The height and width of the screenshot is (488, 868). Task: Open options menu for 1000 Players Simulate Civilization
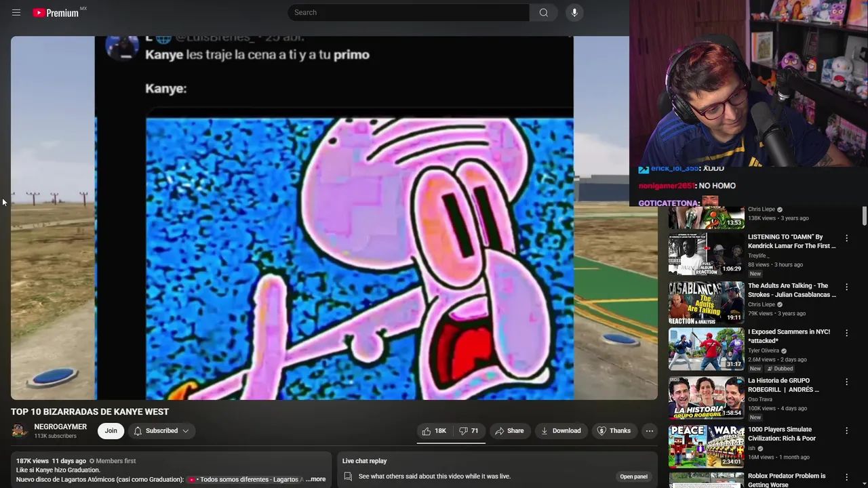point(846,430)
